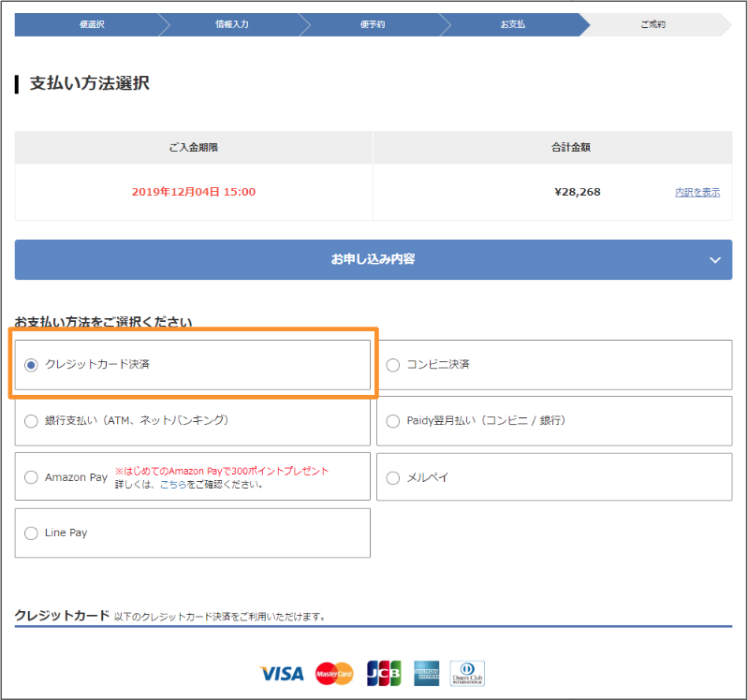
Task: Pick Line Pay as payment method
Action: (x=31, y=533)
